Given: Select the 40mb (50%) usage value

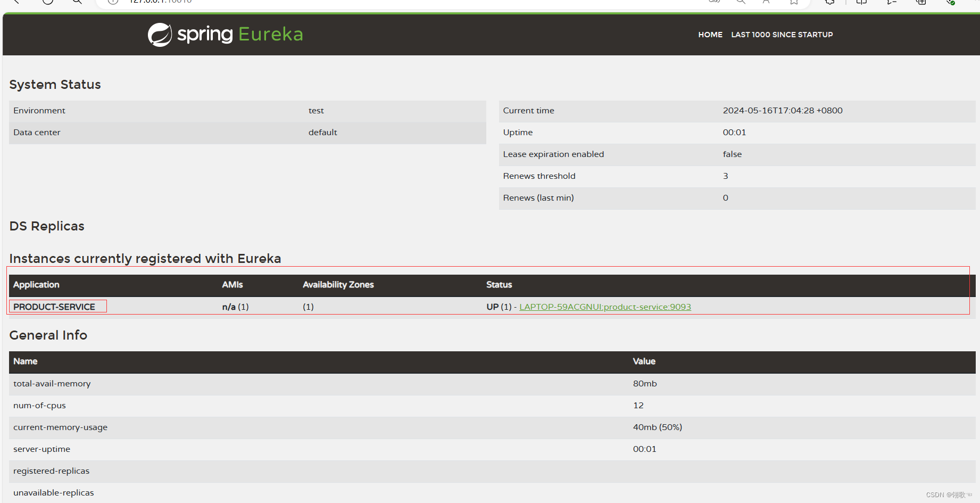Looking at the screenshot, I should (x=658, y=427).
